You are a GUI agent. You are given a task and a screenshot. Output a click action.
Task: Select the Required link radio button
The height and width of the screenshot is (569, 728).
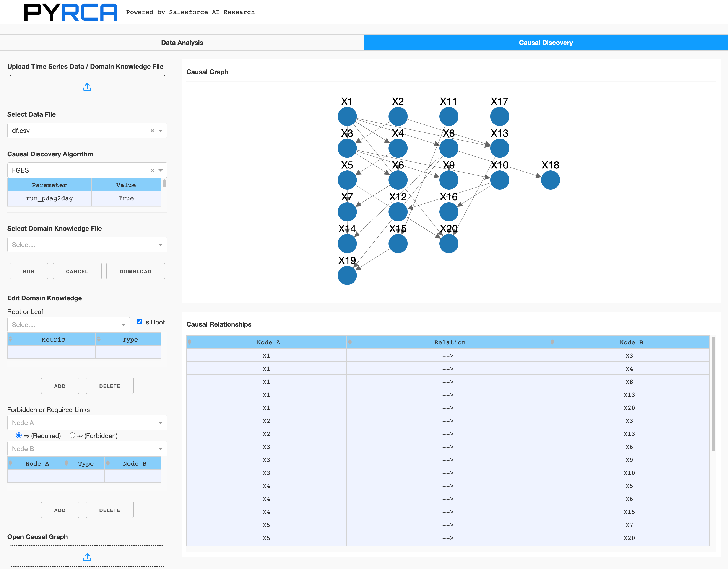pos(19,436)
